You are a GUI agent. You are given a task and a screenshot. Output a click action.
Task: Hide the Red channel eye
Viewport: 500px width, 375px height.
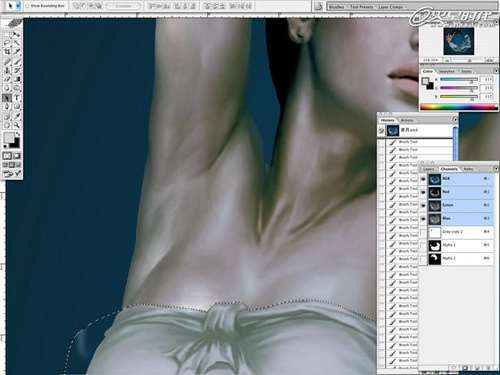tap(423, 192)
